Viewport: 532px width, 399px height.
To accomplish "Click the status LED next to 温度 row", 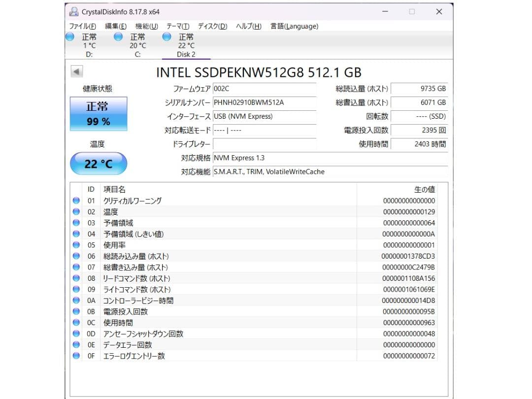I will click(76, 211).
